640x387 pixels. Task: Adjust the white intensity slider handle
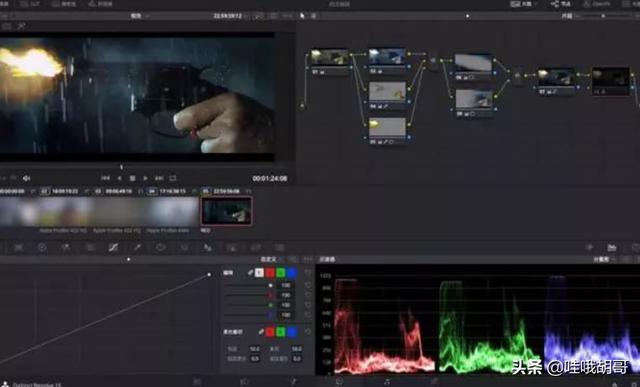pos(270,285)
